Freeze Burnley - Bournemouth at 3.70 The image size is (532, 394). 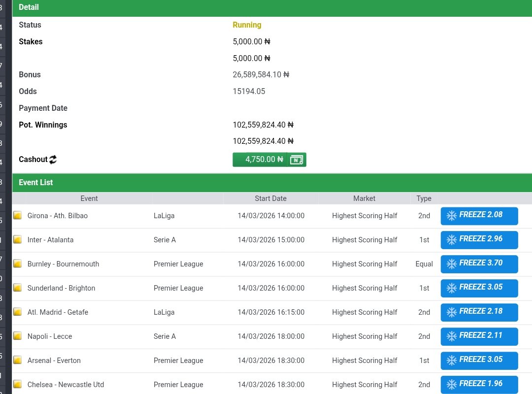click(479, 264)
